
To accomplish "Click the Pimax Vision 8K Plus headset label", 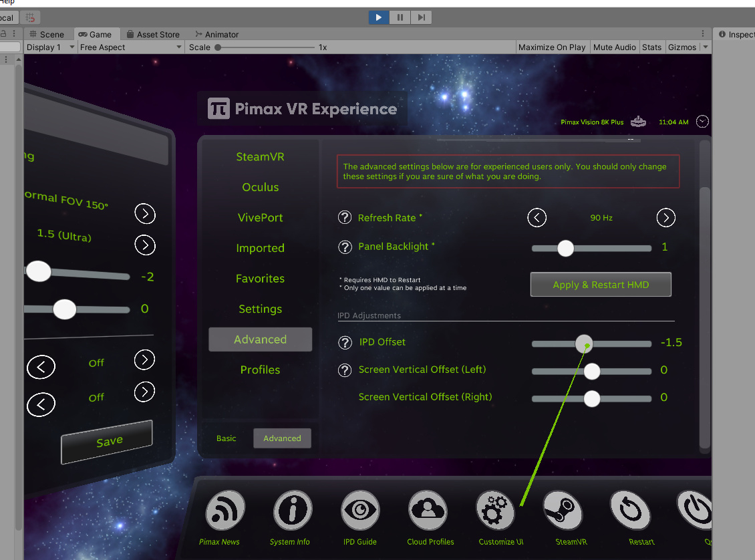I will tap(592, 122).
